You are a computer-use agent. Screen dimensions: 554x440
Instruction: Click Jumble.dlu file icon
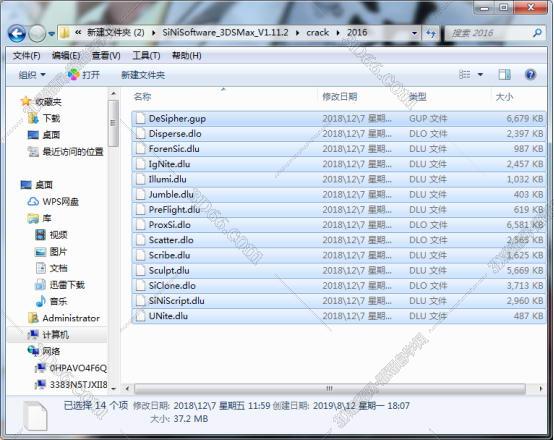pyautogui.click(x=141, y=194)
